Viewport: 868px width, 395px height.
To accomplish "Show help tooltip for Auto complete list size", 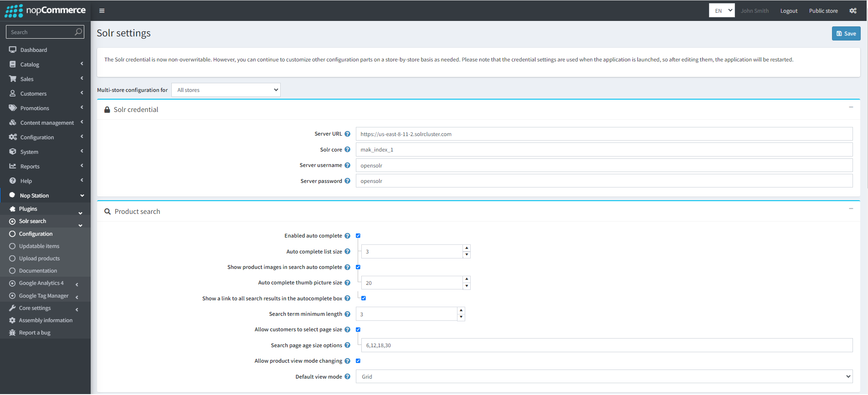I will tap(347, 251).
